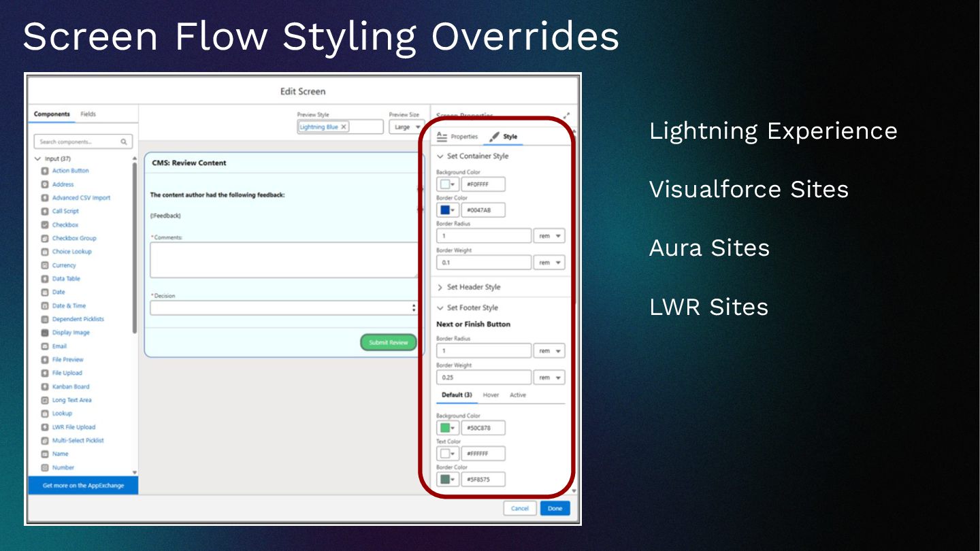
Task: Click the Submit Review button
Action: click(x=389, y=343)
